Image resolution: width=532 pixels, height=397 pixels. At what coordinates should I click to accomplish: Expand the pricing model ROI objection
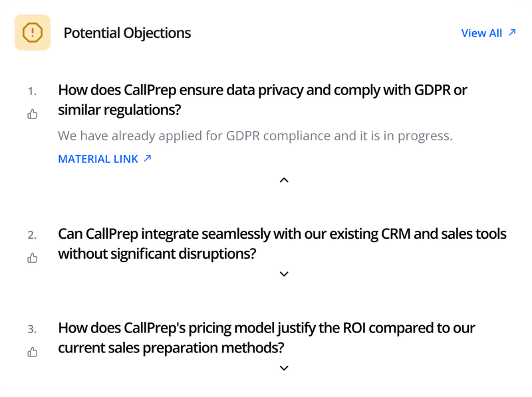coord(284,368)
